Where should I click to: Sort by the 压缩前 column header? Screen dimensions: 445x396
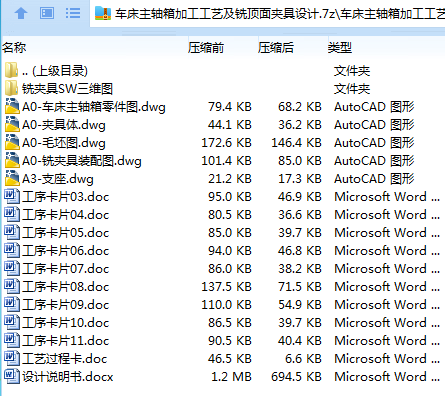206,48
